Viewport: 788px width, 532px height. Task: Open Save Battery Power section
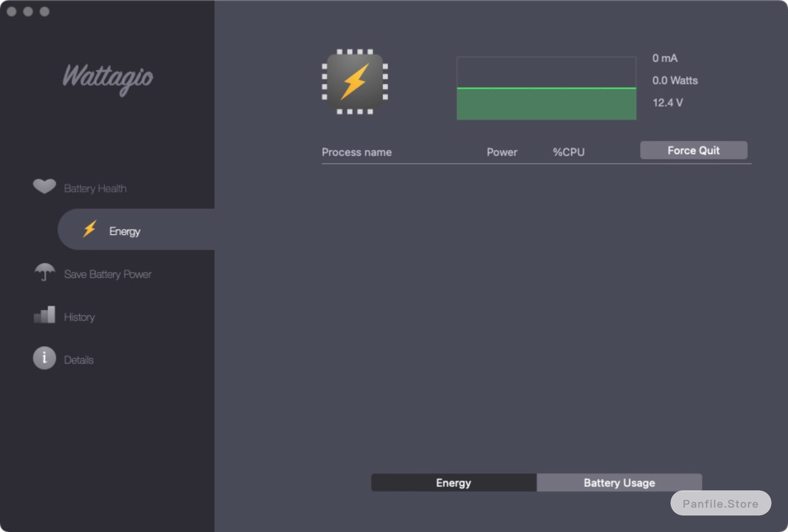point(108,274)
